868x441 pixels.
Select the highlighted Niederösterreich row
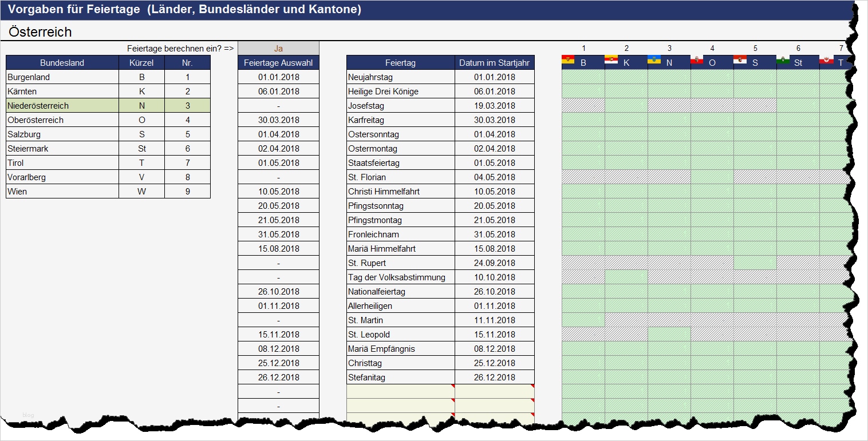[62, 105]
